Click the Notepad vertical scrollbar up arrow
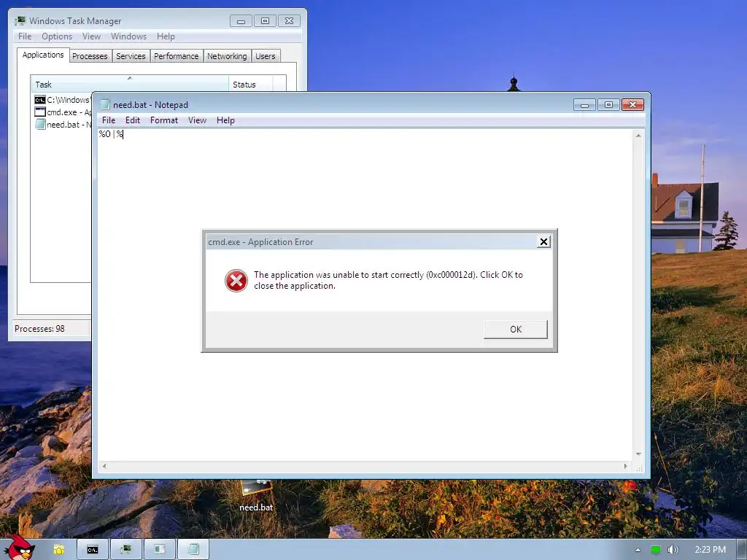The height and width of the screenshot is (560, 747). tap(638, 136)
